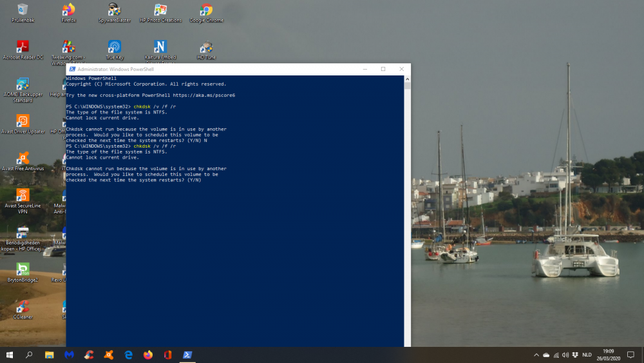Image resolution: width=644 pixels, height=363 pixels.
Task: Open PowerShell window system menu icon
Action: (x=73, y=69)
